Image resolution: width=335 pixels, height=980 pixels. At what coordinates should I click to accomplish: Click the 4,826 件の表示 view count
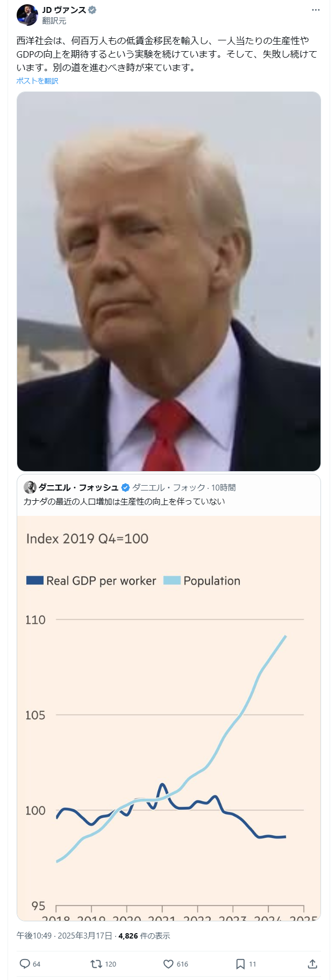click(x=144, y=936)
